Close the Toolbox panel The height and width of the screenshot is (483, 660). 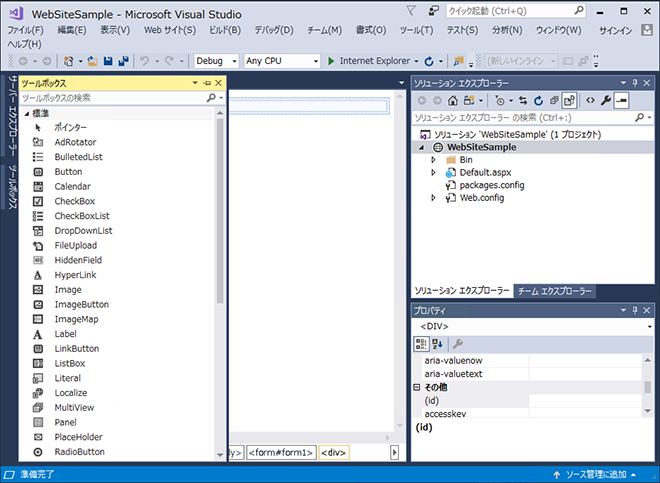click(218, 83)
